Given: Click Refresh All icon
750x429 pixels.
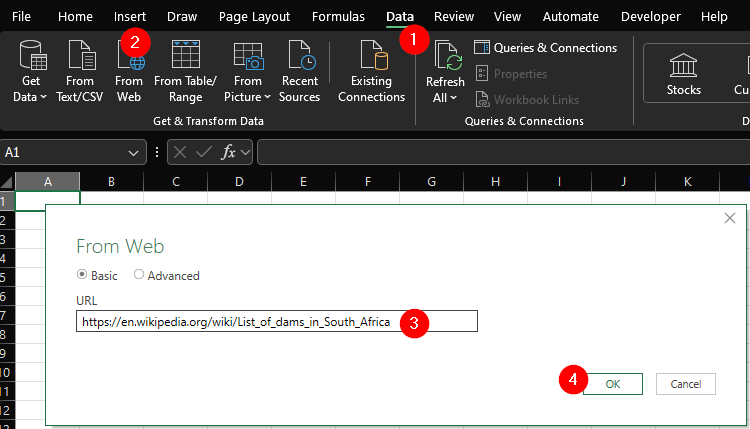Looking at the screenshot, I should point(448,56).
